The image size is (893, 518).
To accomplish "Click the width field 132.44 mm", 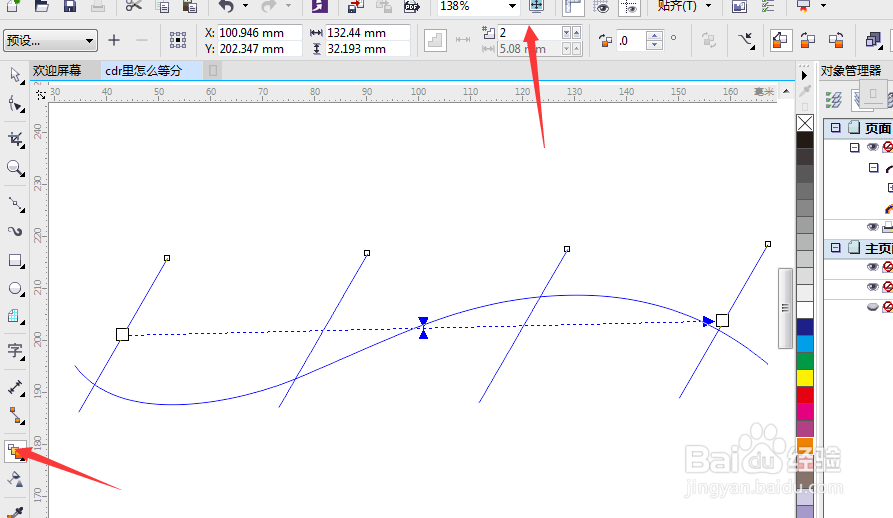I will pos(367,33).
